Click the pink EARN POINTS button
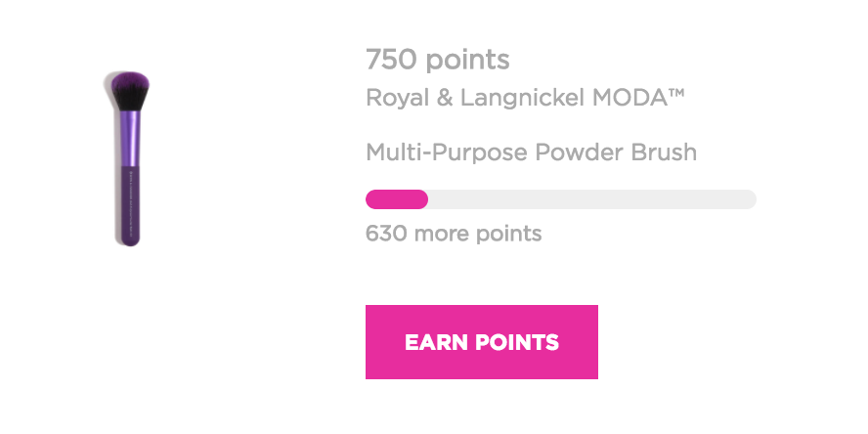Viewport: 868px width, 434px height. click(482, 341)
